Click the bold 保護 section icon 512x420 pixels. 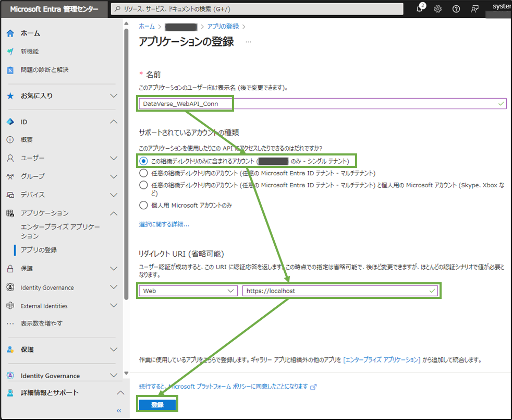10,350
